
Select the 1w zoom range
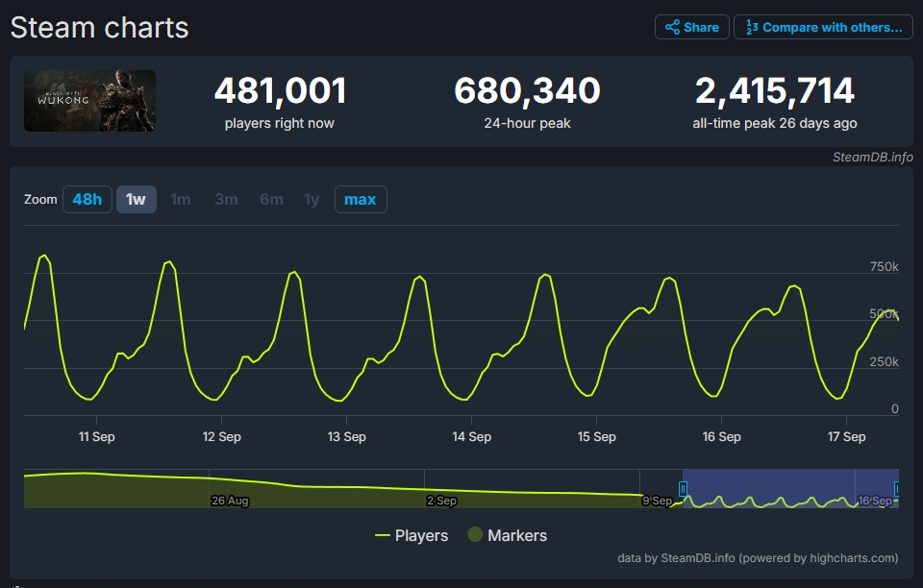pos(136,199)
